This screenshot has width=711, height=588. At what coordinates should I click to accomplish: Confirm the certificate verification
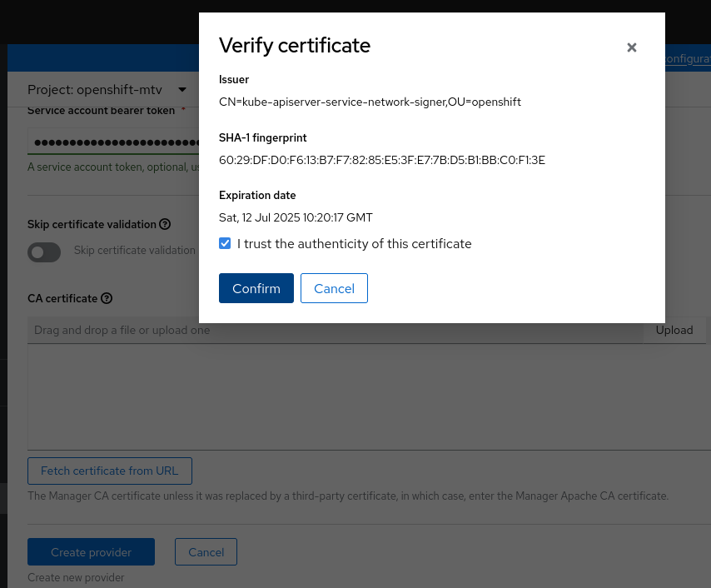pos(256,288)
